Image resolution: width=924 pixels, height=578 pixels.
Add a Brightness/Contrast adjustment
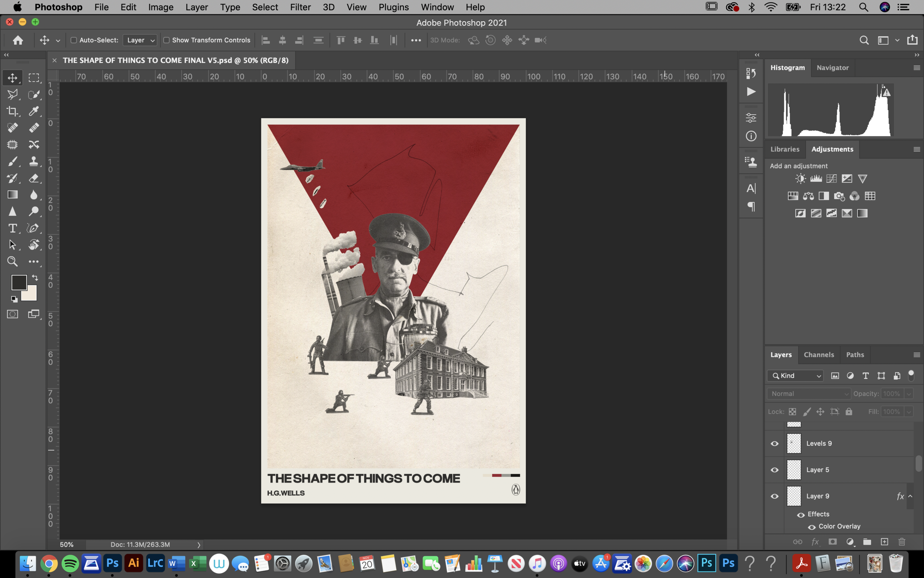800,179
